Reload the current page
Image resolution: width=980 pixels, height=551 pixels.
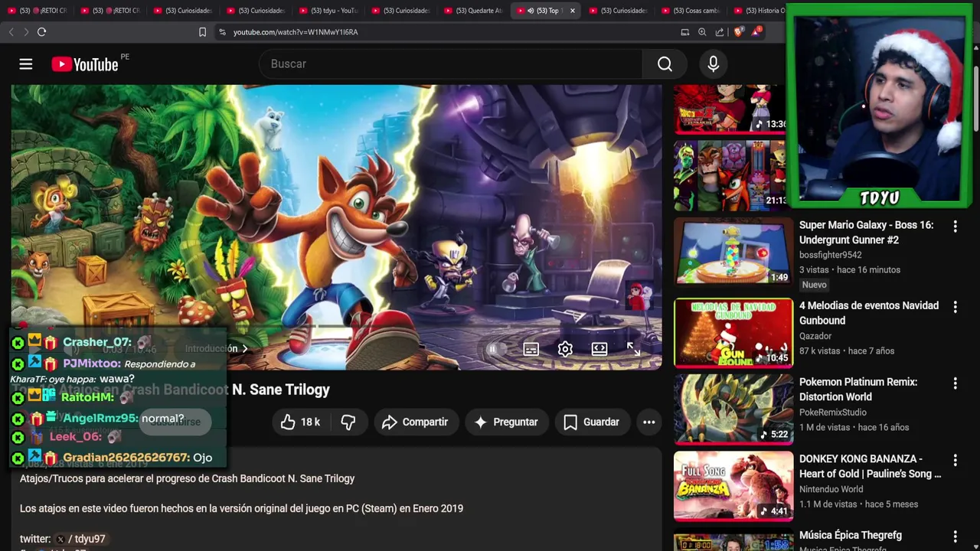pyautogui.click(x=42, y=32)
